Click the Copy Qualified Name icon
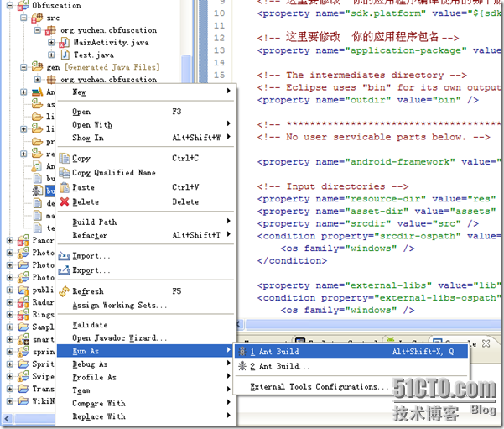 [65, 173]
